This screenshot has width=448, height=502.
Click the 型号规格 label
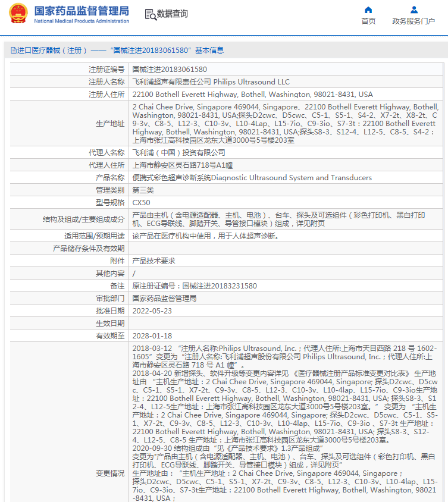click(x=110, y=203)
